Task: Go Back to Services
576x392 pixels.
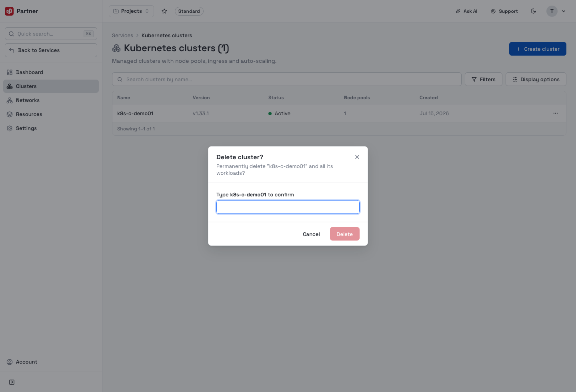Action: (51, 50)
